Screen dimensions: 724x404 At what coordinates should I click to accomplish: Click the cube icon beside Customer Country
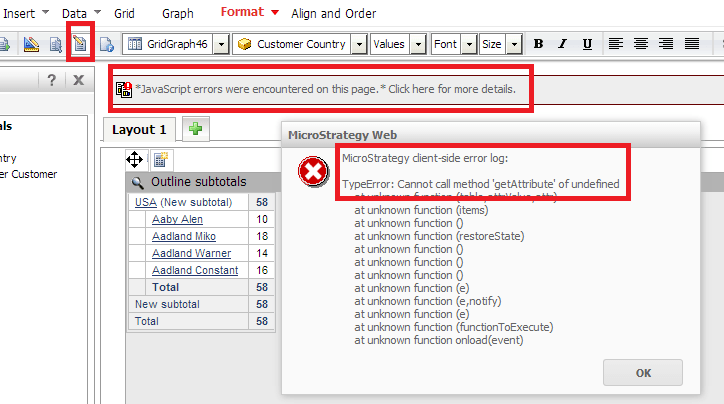coord(244,44)
